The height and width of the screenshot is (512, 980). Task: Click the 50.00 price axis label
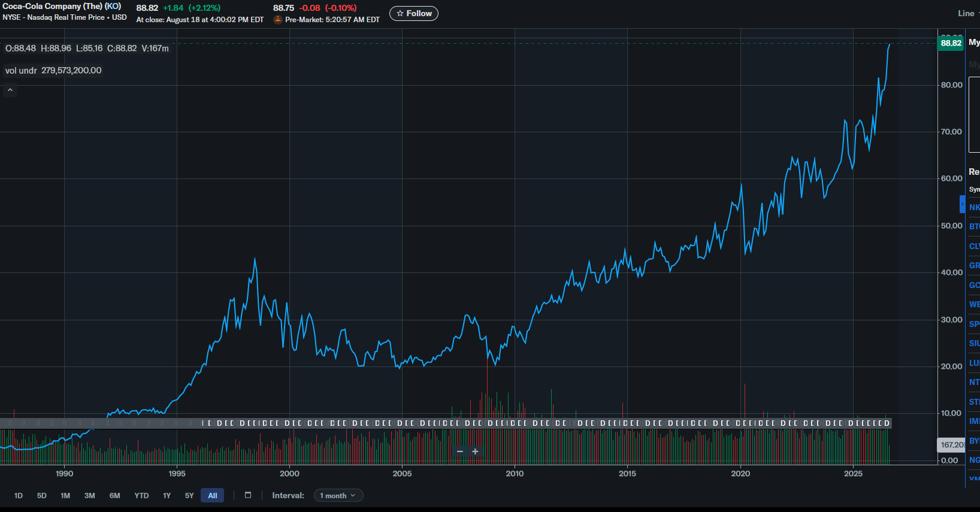click(952, 226)
